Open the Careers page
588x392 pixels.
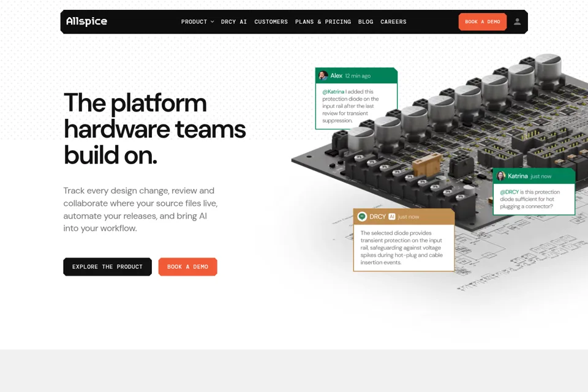pyautogui.click(x=393, y=22)
